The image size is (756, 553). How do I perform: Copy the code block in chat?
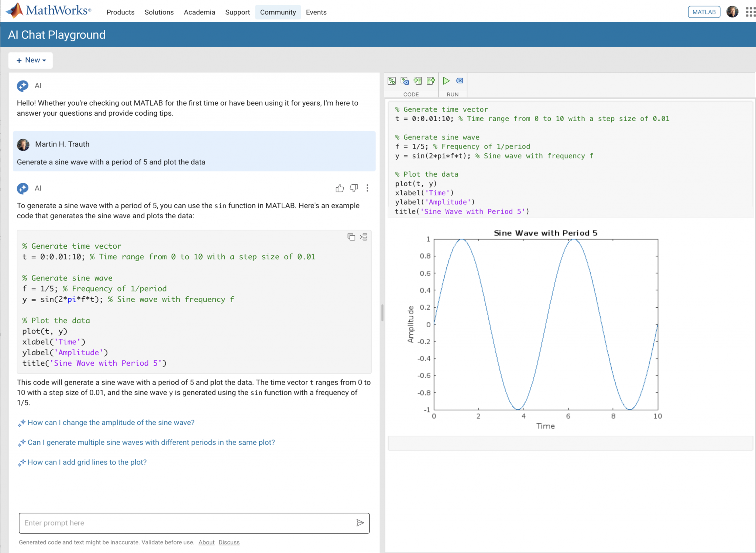pos(351,237)
